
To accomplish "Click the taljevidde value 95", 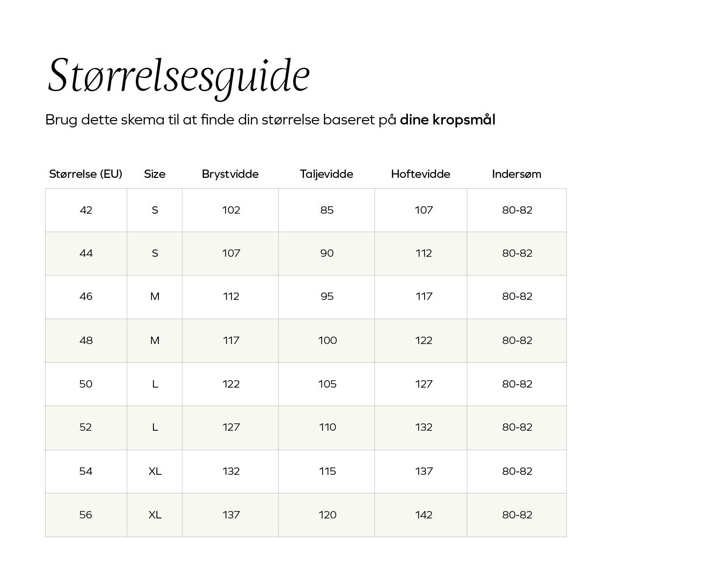I will click(327, 296).
